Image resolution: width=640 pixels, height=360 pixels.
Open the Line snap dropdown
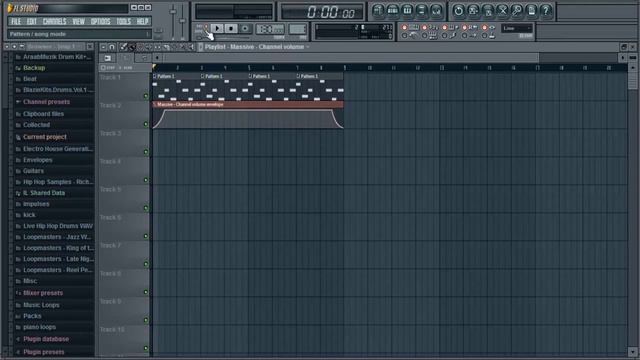tap(517, 28)
